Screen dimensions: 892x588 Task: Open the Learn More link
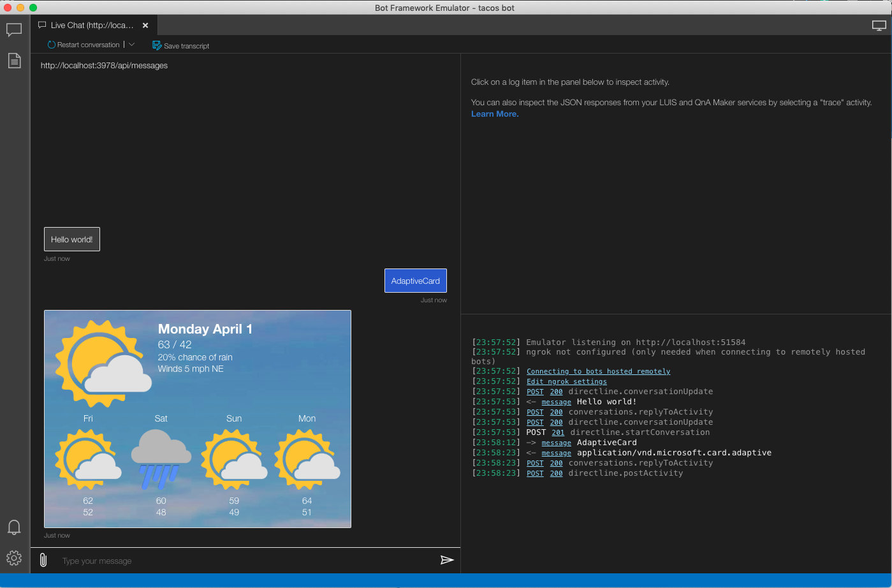click(495, 114)
